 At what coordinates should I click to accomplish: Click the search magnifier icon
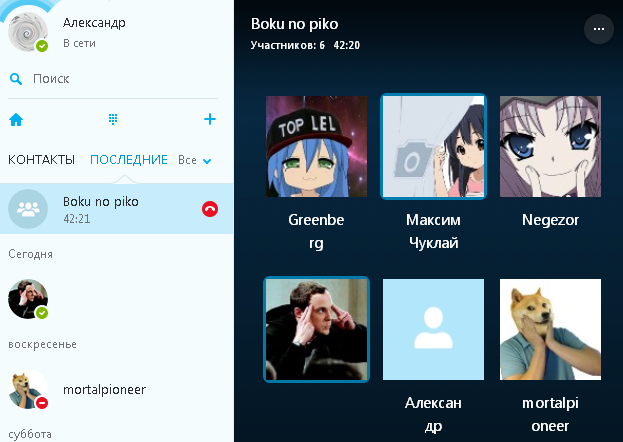click(x=15, y=79)
